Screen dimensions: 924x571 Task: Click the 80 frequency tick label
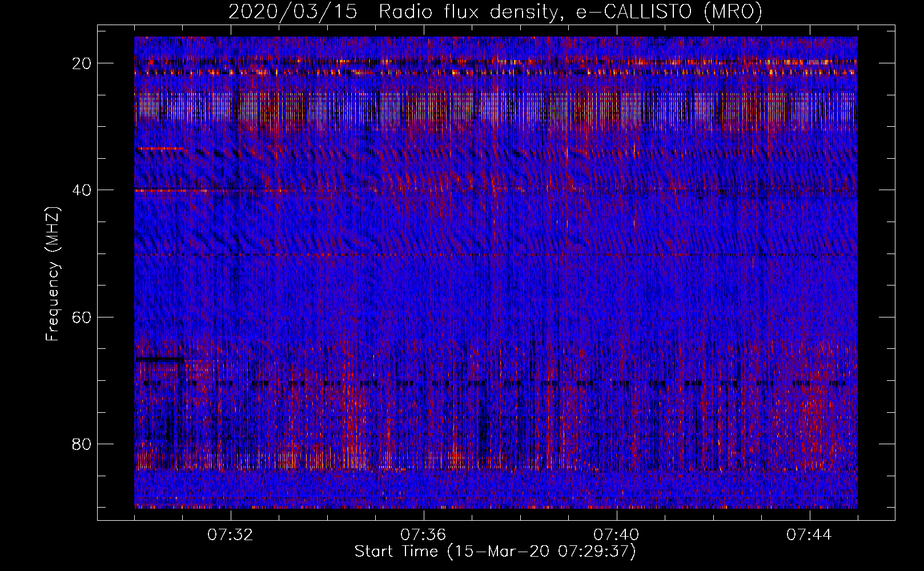(82, 444)
